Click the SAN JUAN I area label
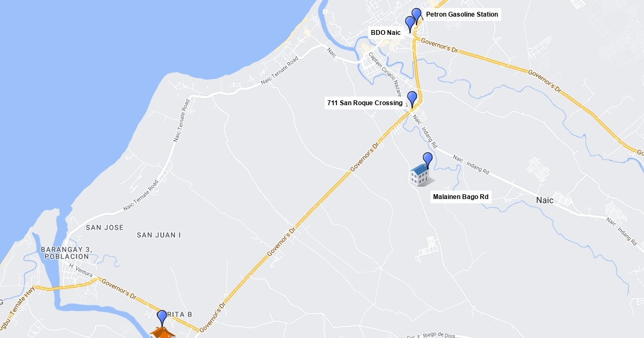The height and width of the screenshot is (338, 644). click(x=159, y=235)
